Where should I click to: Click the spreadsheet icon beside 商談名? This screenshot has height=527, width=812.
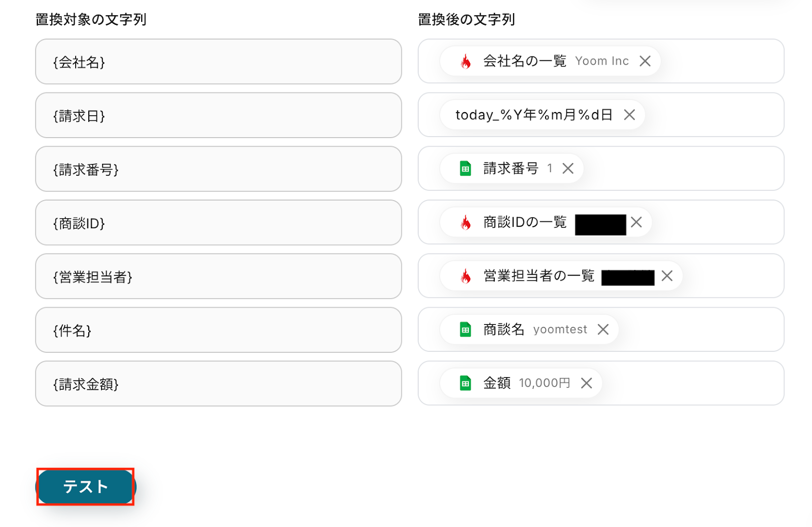[x=465, y=330]
